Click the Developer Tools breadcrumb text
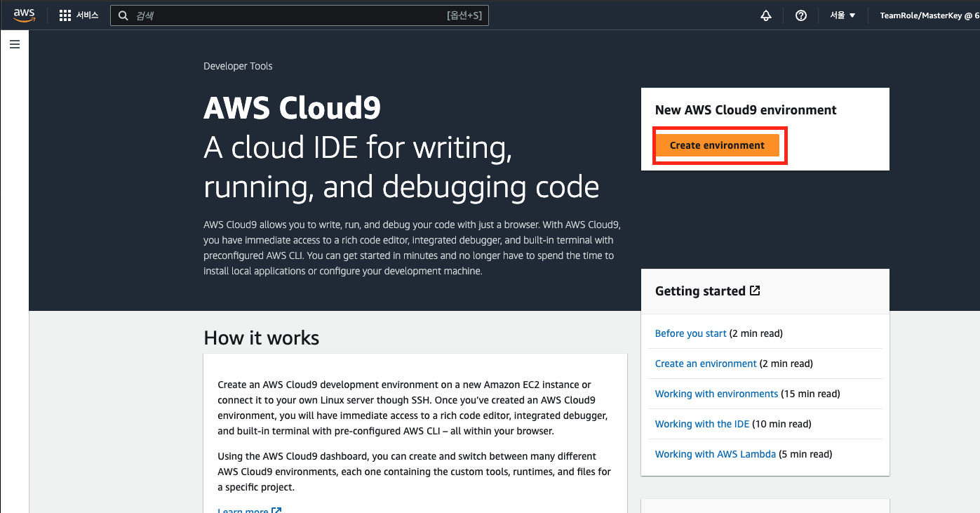The image size is (980, 513). click(x=238, y=66)
